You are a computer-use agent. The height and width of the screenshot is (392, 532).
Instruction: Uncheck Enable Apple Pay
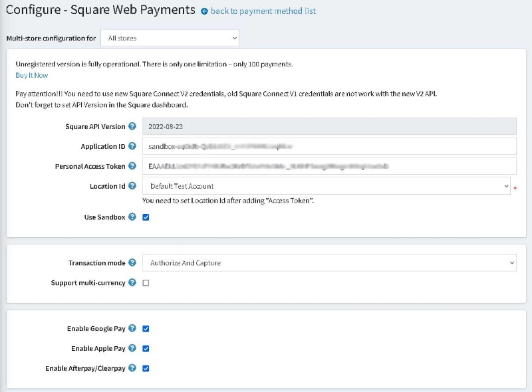tap(146, 349)
